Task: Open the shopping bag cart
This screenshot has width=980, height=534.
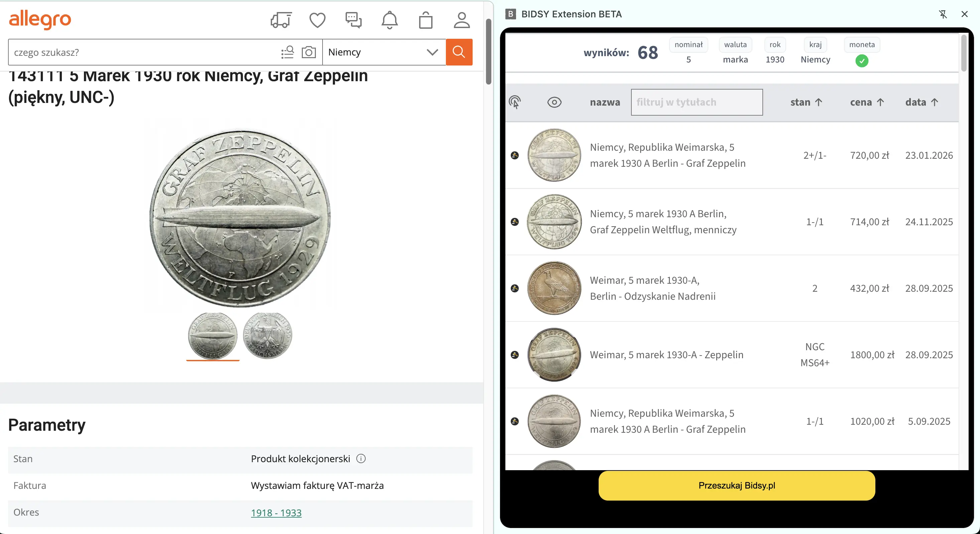Action: pyautogui.click(x=425, y=20)
